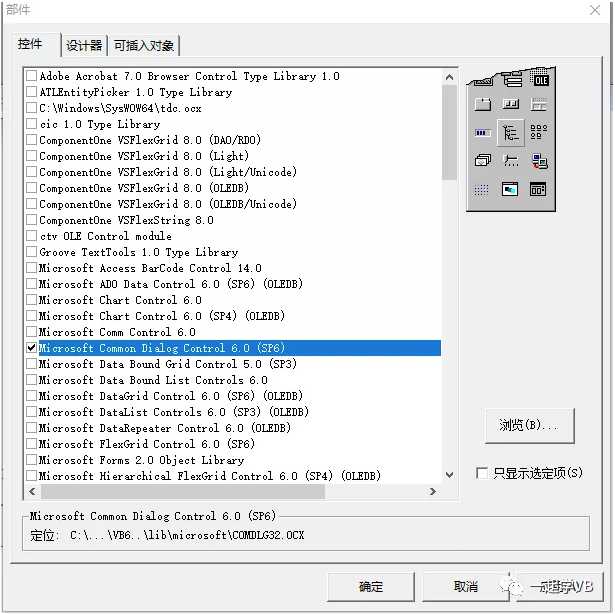Open the 浏览(B)... file browser

pos(529,426)
